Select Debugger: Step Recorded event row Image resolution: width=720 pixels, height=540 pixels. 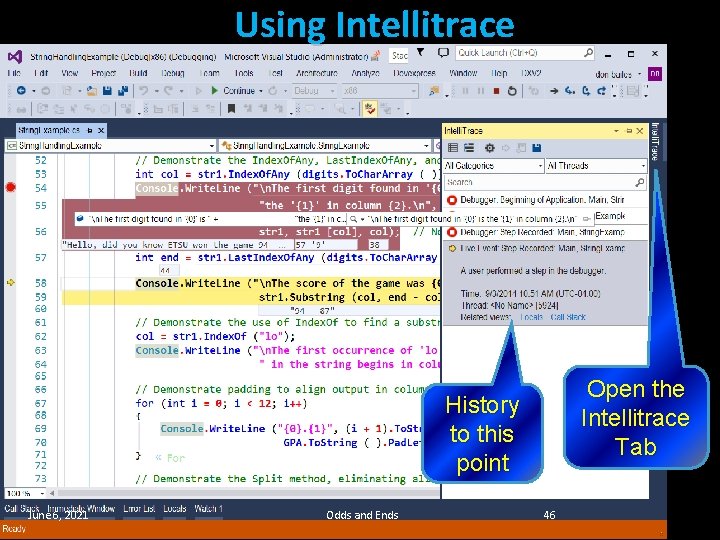(546, 232)
